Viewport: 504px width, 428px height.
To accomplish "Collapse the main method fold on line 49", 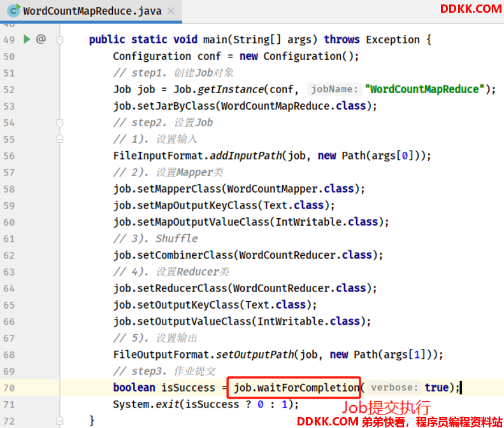I will click(60, 40).
